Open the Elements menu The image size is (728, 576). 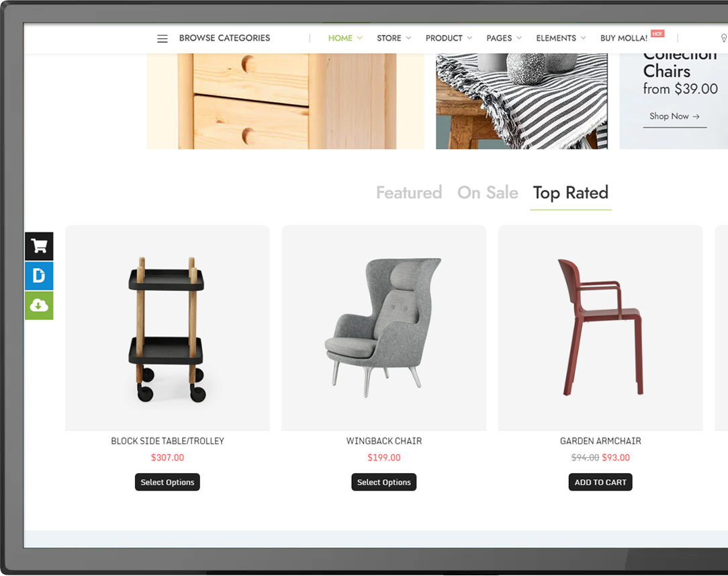[x=561, y=38]
